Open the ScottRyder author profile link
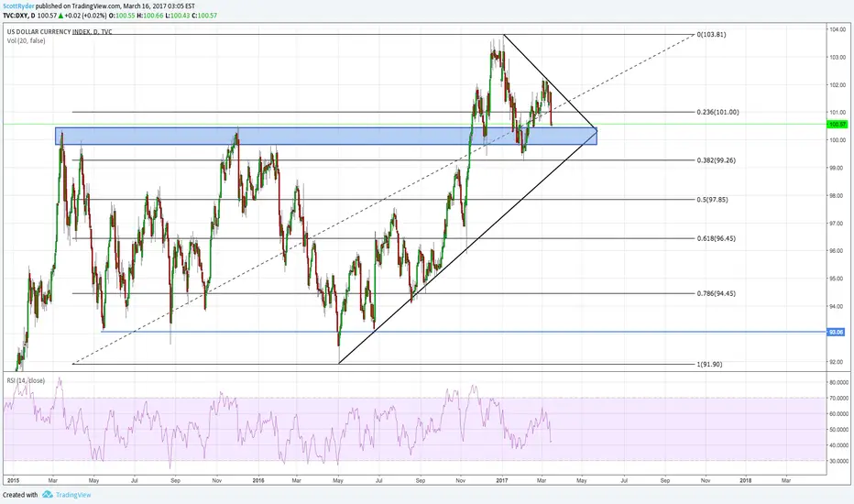 pyautogui.click(x=18, y=6)
